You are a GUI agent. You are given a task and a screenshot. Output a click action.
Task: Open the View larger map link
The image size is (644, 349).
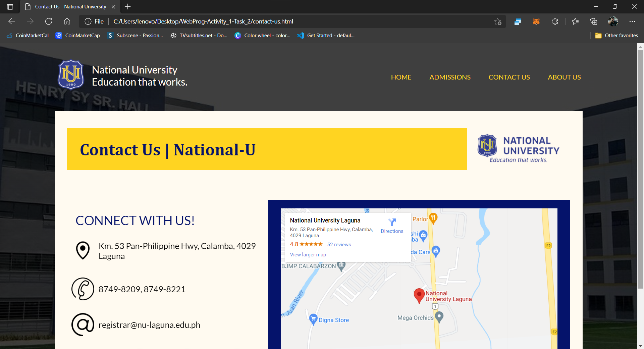coord(308,254)
